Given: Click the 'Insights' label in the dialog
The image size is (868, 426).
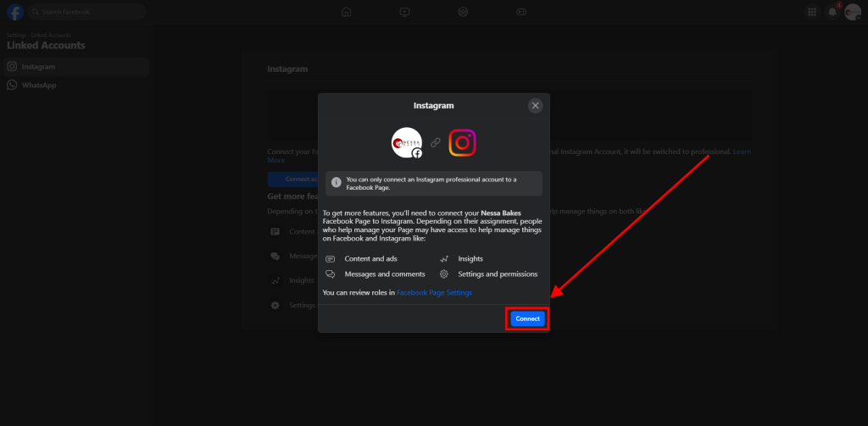Looking at the screenshot, I should click(x=470, y=259).
